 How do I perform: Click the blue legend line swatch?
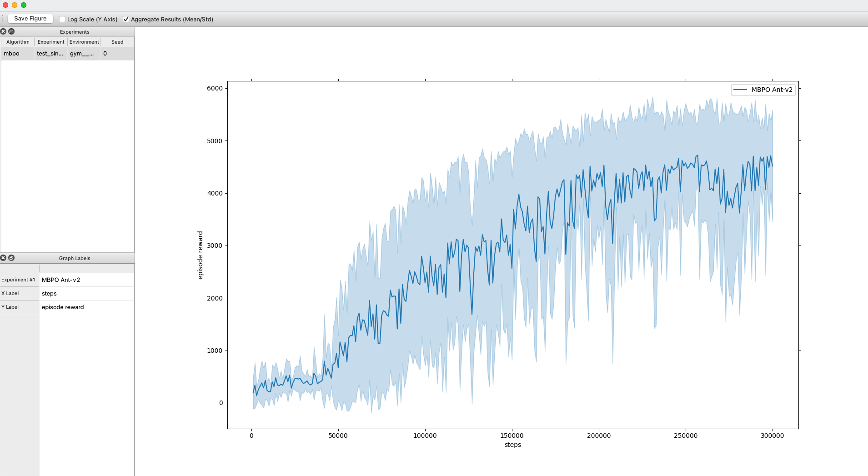pos(740,90)
